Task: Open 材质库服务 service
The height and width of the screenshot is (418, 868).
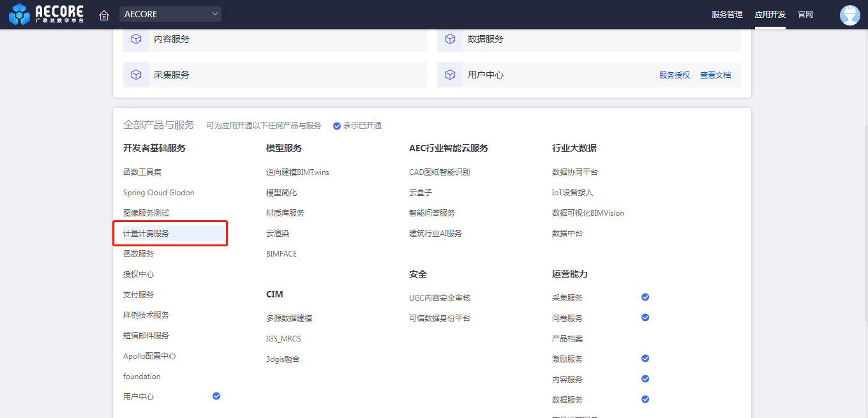Action: coord(285,213)
